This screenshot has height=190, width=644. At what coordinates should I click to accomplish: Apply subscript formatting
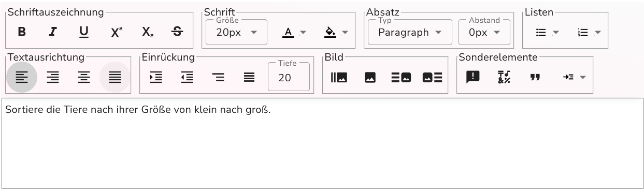[x=147, y=32]
